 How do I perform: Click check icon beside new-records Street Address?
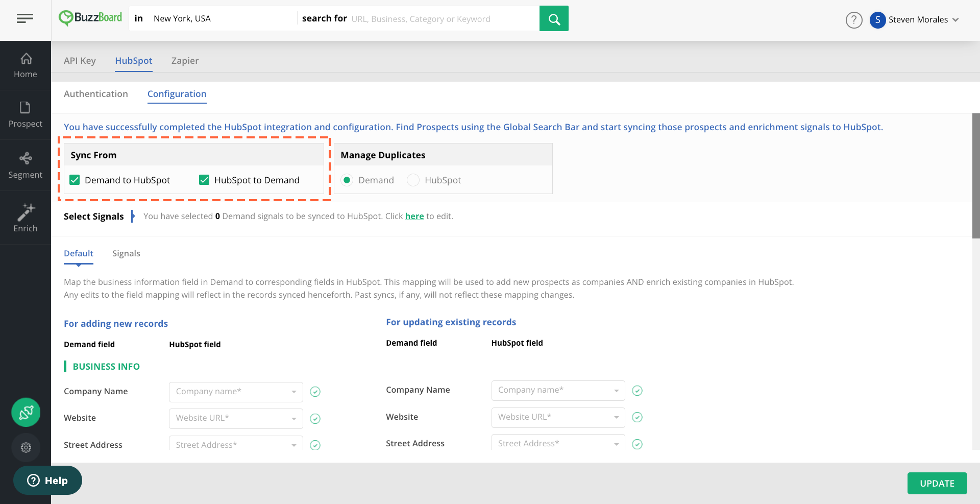[x=315, y=445]
